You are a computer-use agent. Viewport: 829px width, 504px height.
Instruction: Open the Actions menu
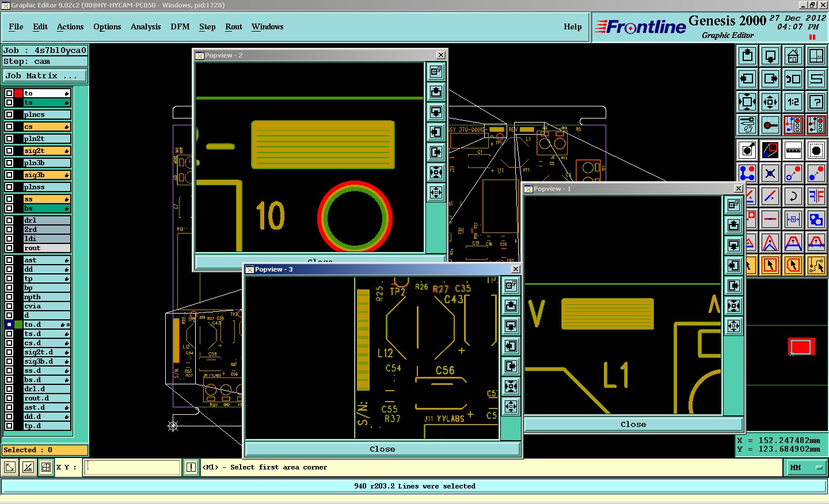70,26
